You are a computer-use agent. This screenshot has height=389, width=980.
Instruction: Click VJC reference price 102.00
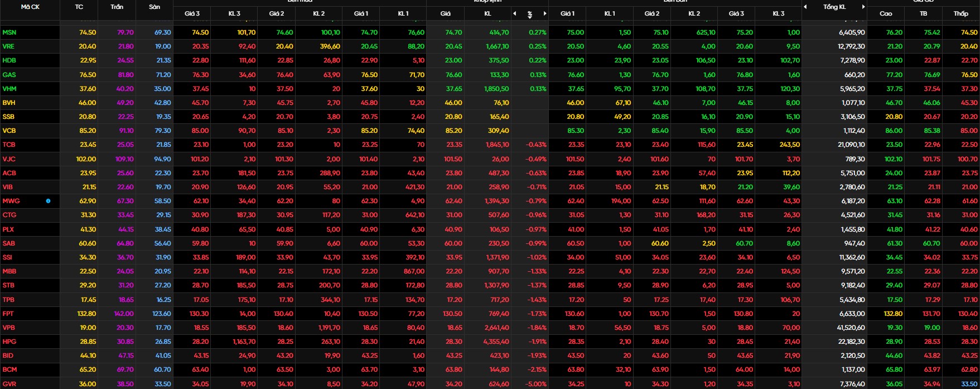[x=86, y=159]
